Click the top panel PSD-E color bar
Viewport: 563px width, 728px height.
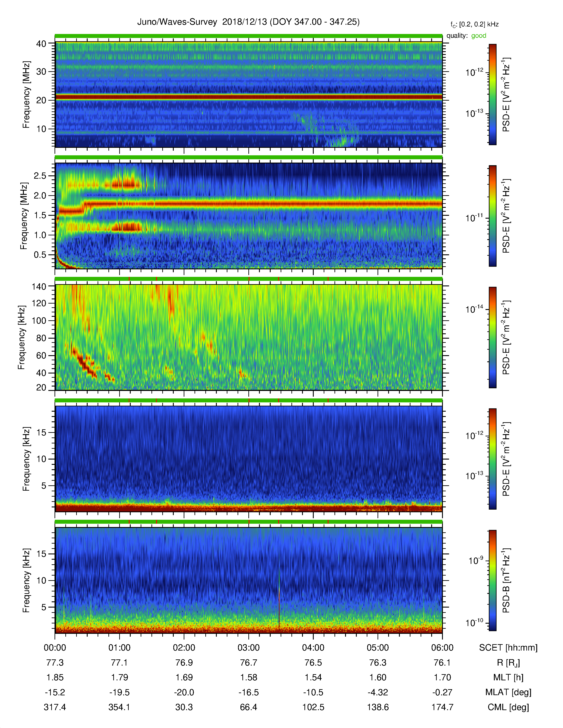click(493, 94)
